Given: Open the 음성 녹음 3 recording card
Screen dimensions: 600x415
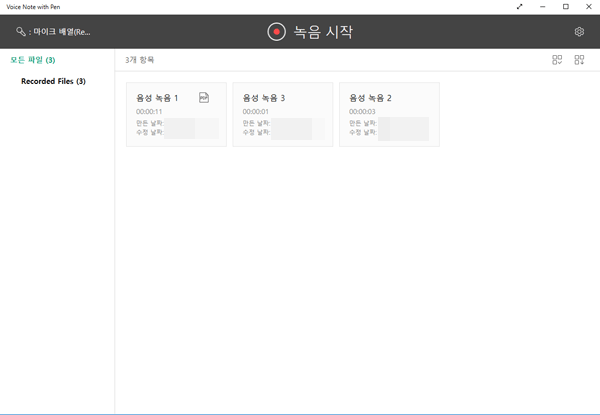Looking at the screenshot, I should pos(283,114).
